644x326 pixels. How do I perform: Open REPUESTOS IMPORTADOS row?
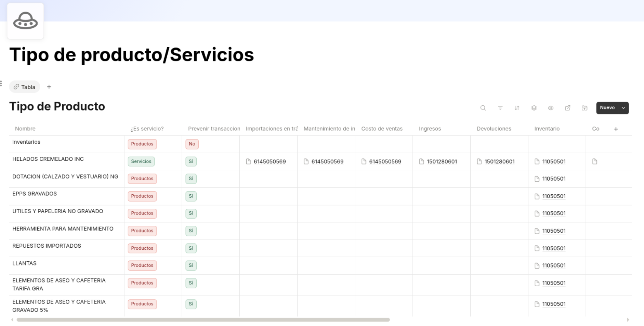(47, 246)
